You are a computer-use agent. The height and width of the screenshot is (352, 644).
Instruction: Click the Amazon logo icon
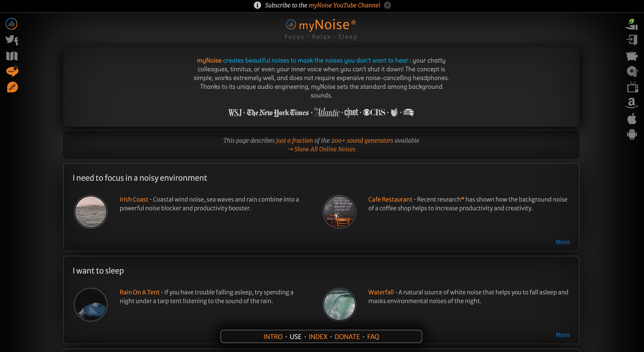tap(632, 103)
